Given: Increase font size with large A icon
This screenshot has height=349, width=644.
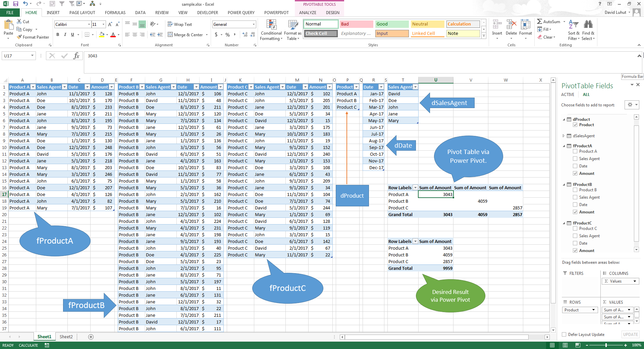Looking at the screenshot, I should (x=110, y=24).
